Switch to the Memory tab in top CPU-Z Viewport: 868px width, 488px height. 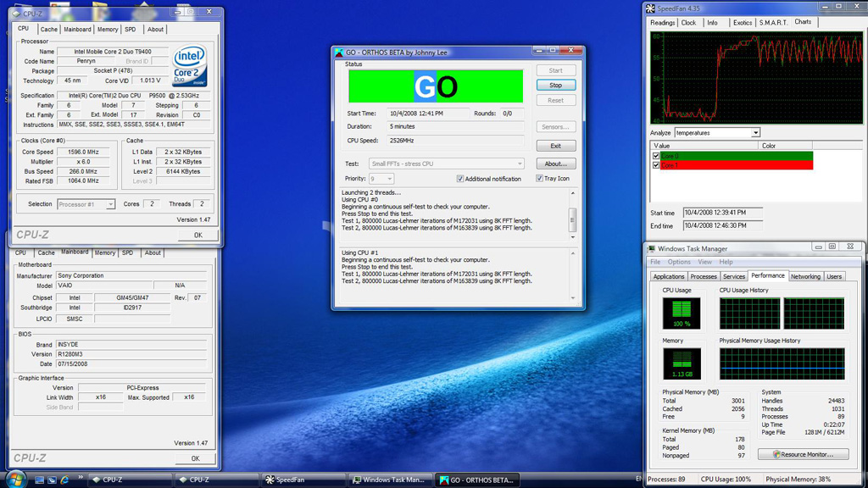(108, 30)
